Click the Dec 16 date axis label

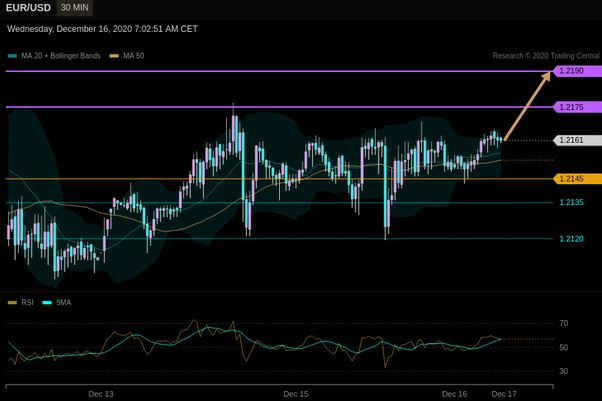click(455, 394)
